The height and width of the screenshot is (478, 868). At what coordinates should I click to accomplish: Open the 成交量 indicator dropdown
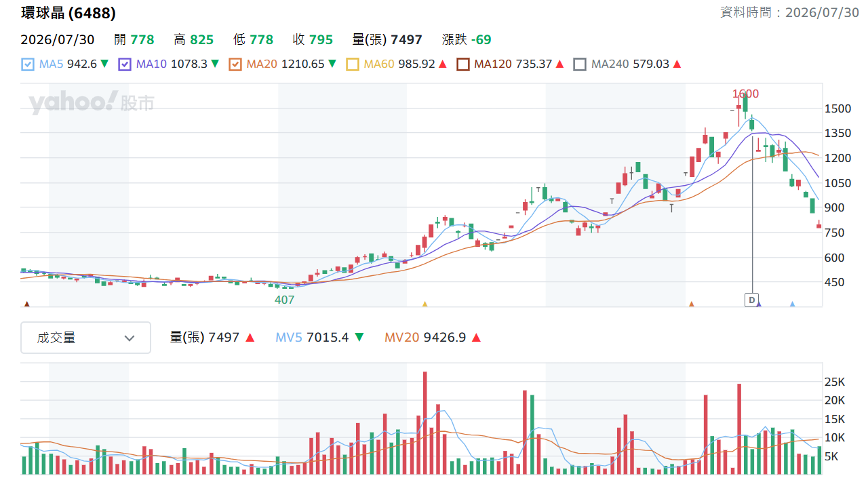point(85,338)
